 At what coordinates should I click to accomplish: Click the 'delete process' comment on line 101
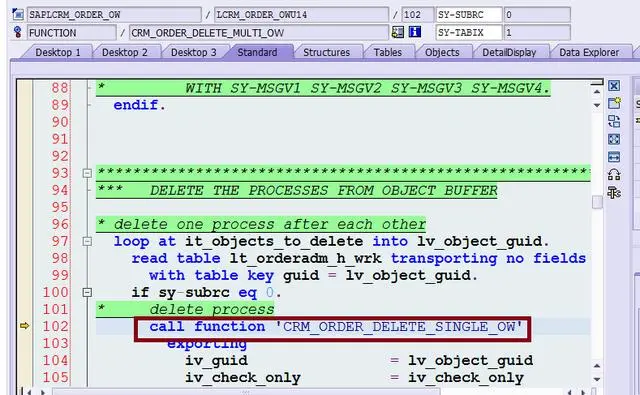point(212,310)
